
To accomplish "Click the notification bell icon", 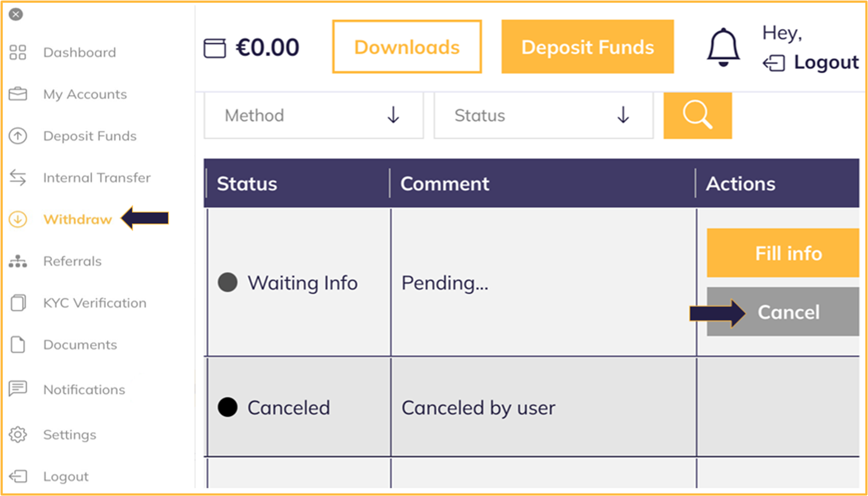I will click(723, 47).
